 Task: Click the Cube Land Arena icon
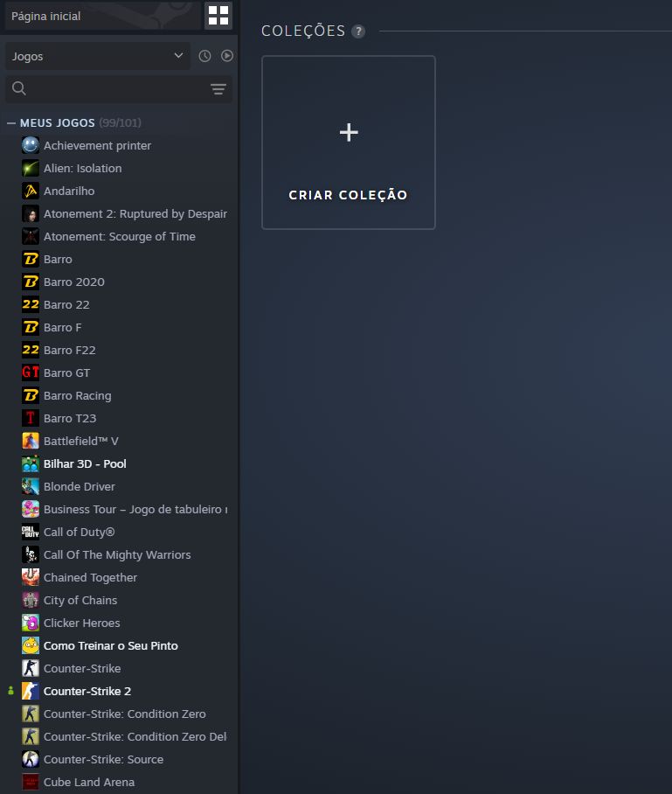point(31,782)
